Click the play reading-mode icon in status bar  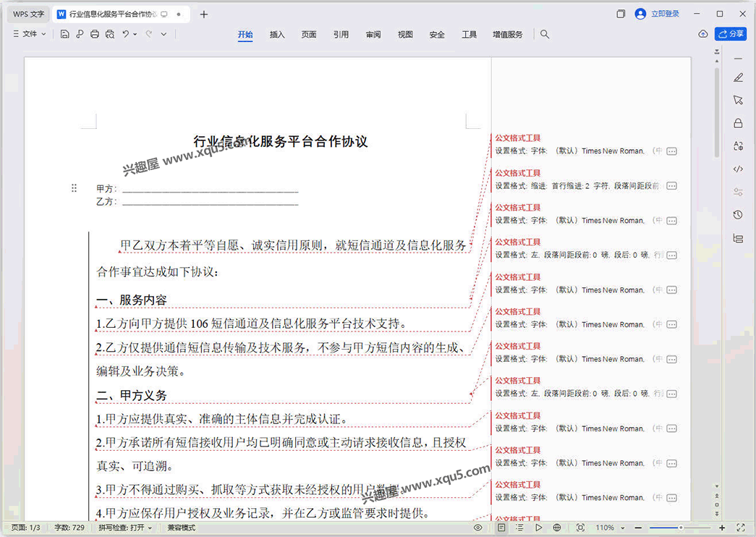point(538,528)
